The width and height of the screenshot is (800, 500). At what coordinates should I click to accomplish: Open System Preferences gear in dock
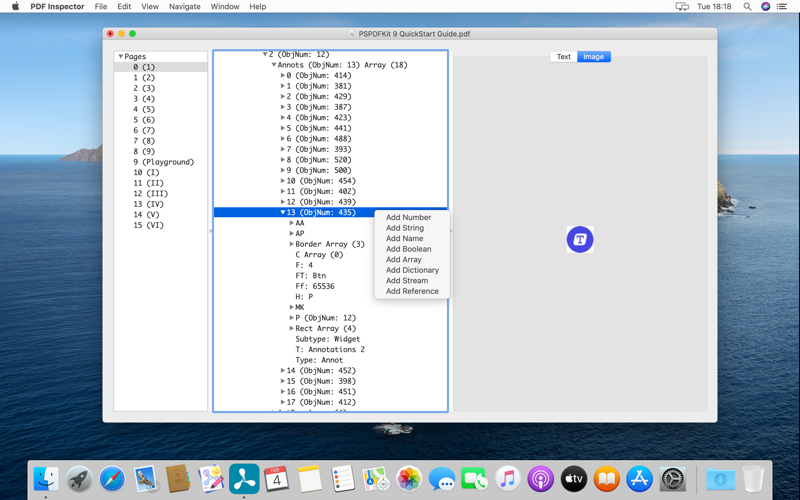coord(672,479)
